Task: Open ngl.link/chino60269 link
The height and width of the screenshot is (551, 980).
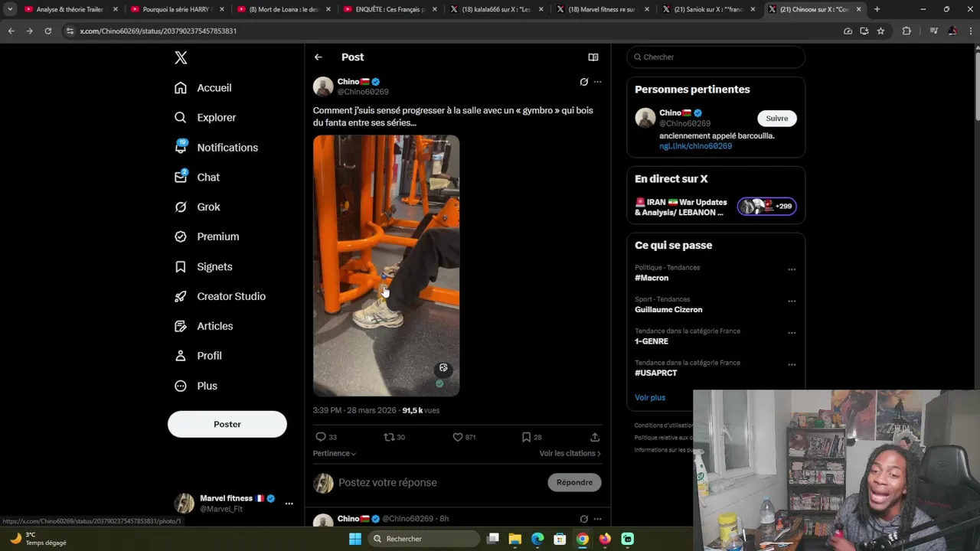Action: 695,146
